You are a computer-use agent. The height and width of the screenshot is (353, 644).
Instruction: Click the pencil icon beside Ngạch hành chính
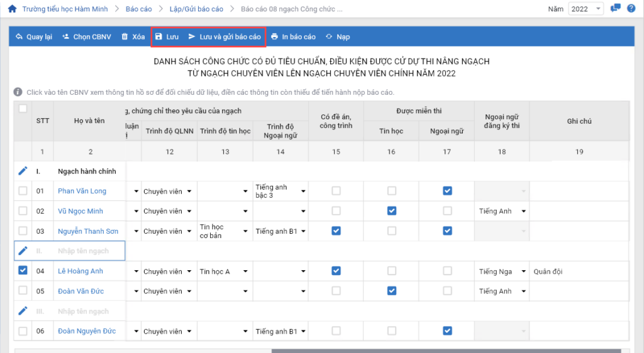pos(23,171)
